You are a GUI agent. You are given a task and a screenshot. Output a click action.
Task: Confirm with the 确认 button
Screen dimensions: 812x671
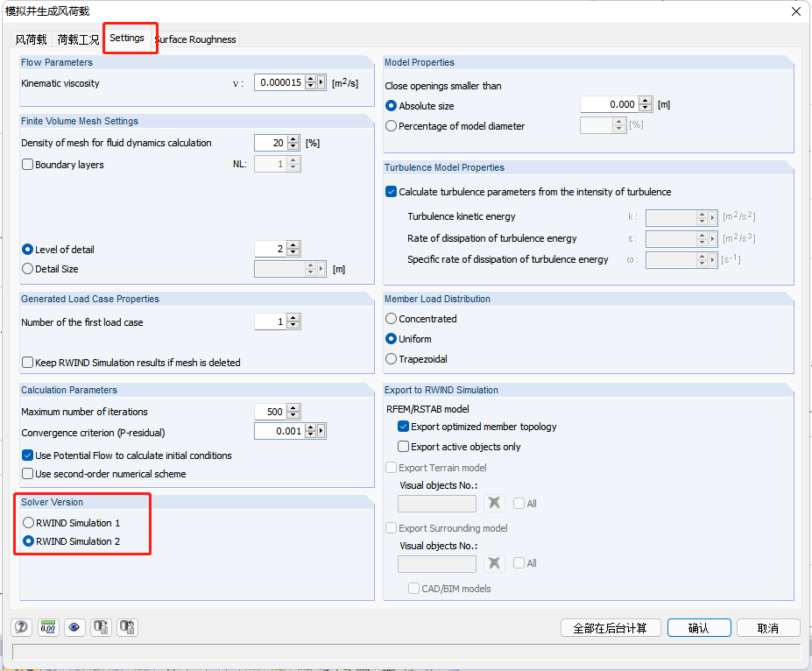pos(699,628)
